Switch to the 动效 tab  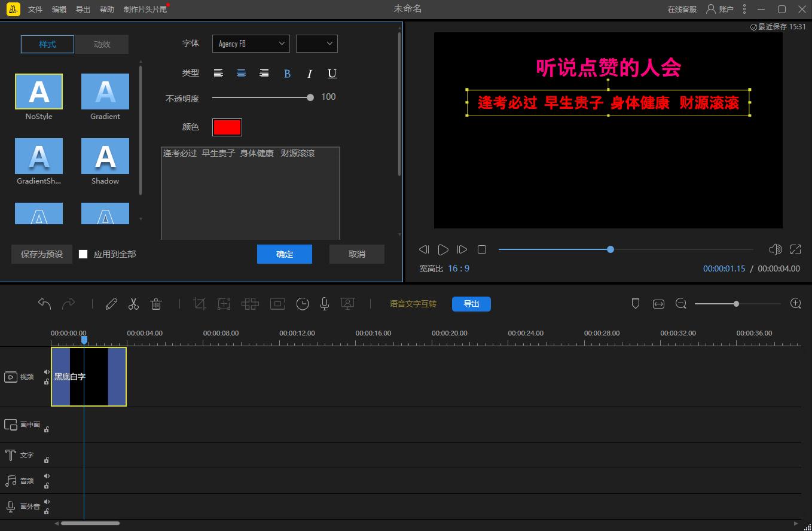pos(102,44)
